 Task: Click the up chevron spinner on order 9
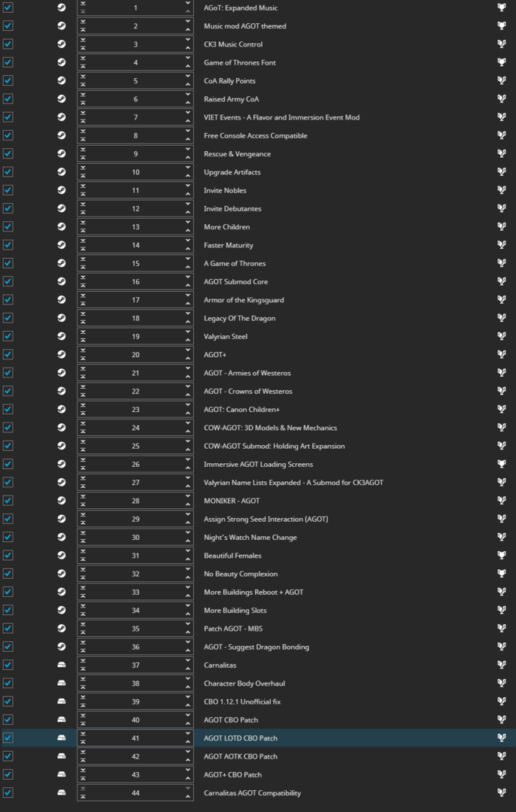pyautogui.click(x=187, y=157)
